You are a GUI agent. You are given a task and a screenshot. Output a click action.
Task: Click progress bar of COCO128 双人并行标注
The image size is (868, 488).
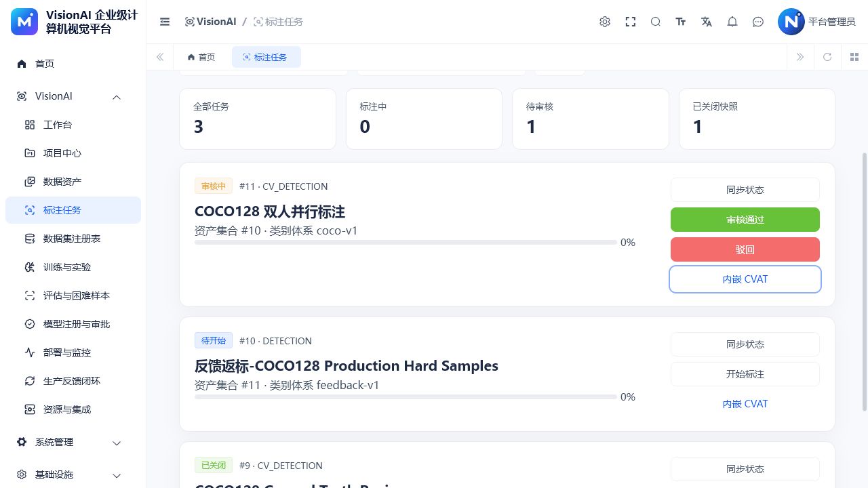(x=406, y=242)
